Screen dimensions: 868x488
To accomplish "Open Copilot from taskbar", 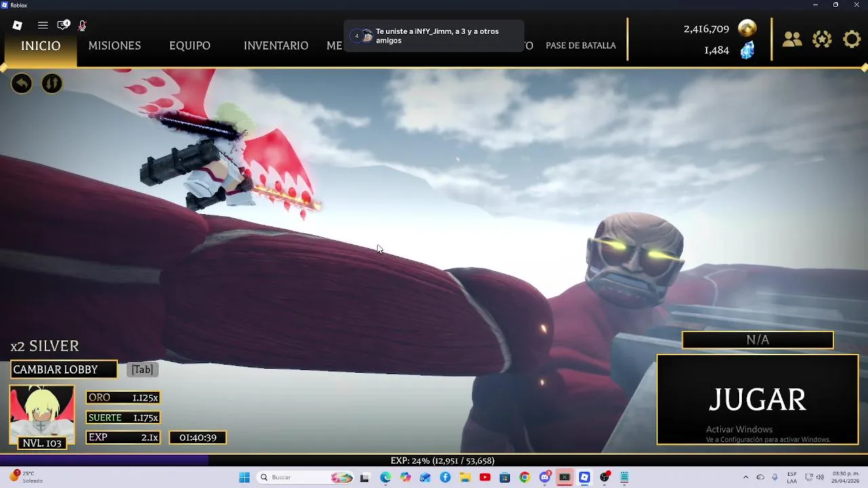I will (x=406, y=477).
